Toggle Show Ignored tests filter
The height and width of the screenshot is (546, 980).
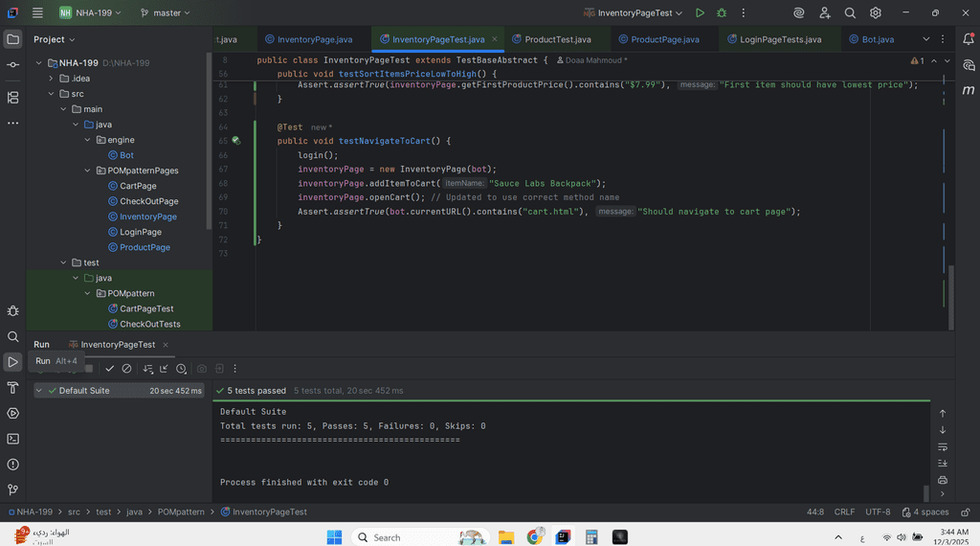(x=126, y=369)
